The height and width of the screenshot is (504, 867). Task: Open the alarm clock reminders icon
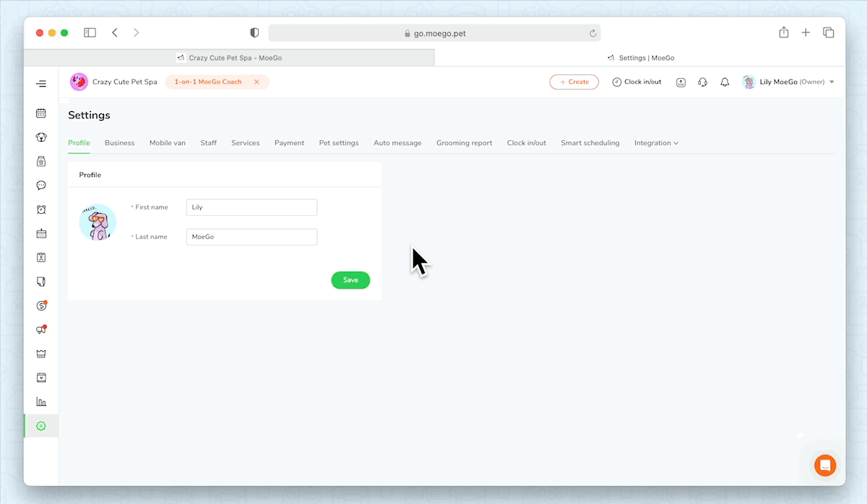coord(41,209)
